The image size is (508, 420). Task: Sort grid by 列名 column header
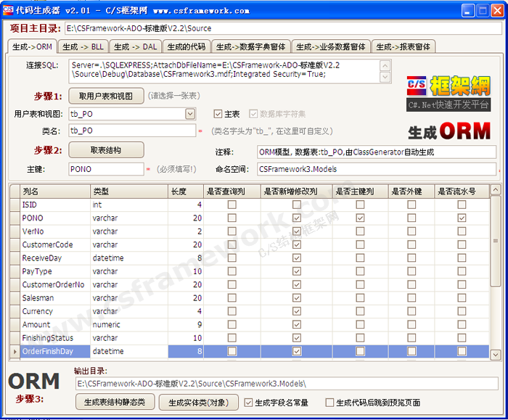(x=54, y=192)
